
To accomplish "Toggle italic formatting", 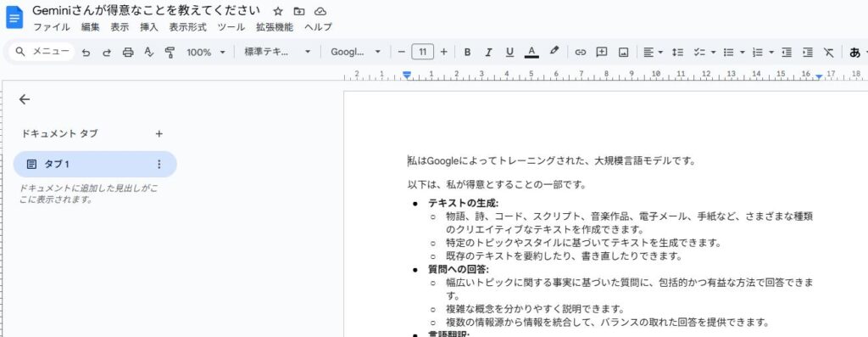I will click(488, 52).
